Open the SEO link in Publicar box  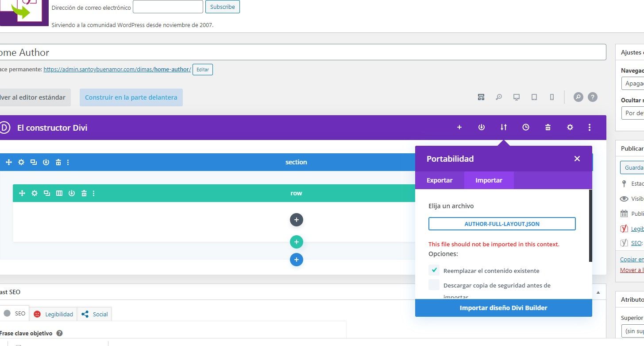tap(636, 243)
